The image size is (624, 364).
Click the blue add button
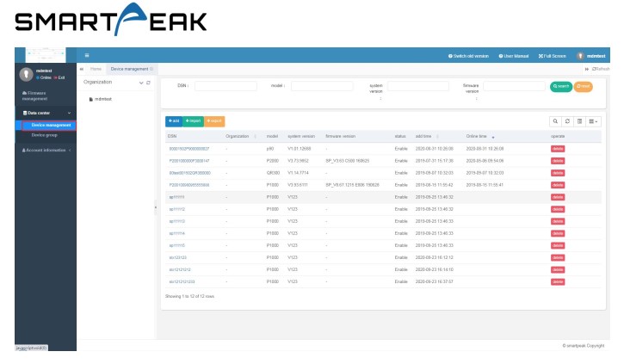click(x=174, y=121)
